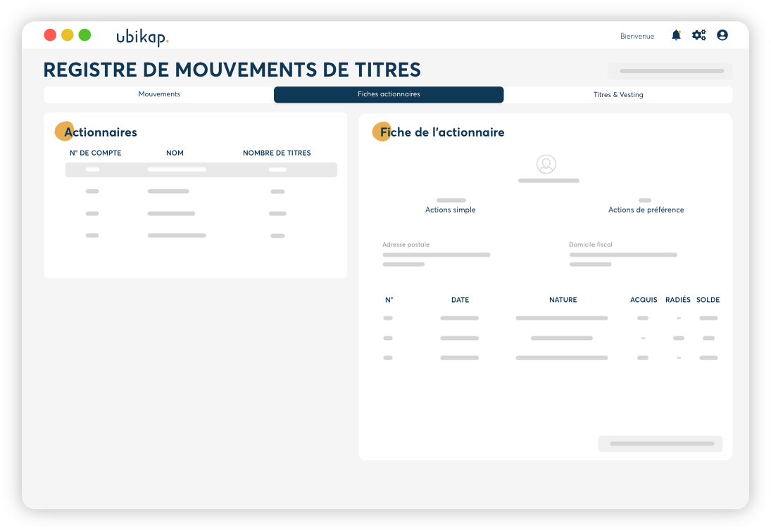Viewport: 771px width, 532px height.
Task: Click the NOMBRE DE TITRES column header
Action: point(277,153)
